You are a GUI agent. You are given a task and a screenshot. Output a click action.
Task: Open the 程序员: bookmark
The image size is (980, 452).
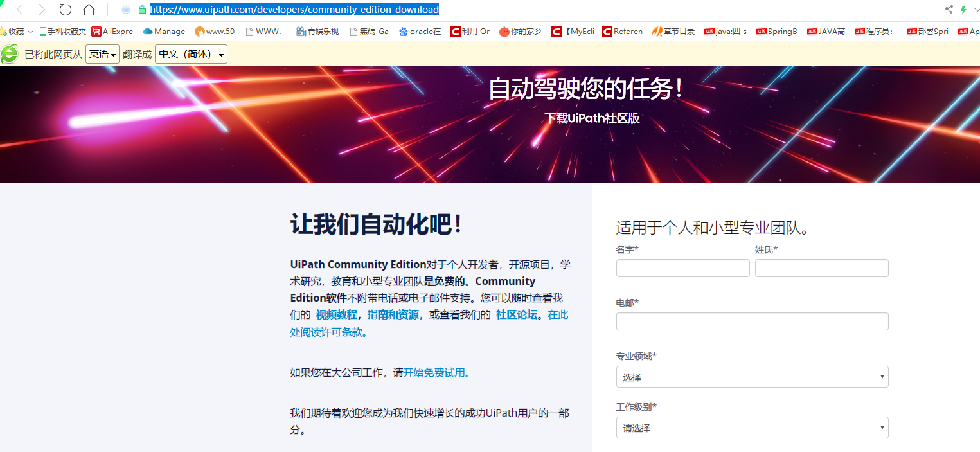[x=874, y=31]
